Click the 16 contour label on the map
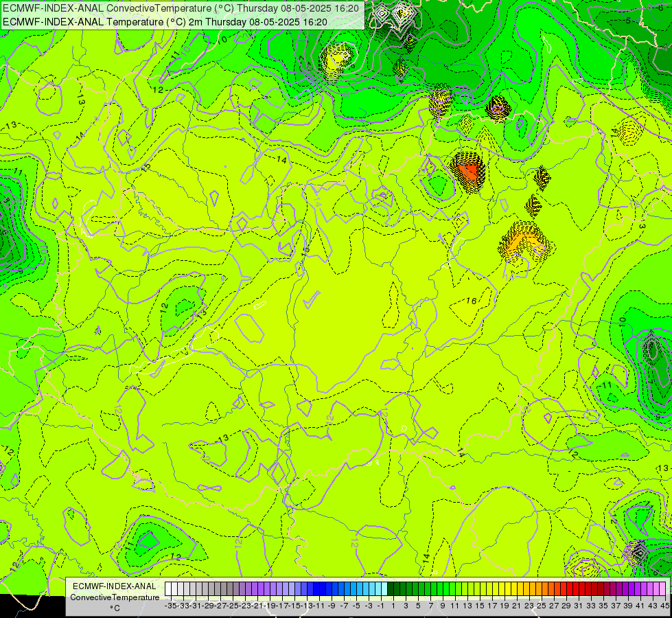Screen dimensions: 672x618 point(472,301)
